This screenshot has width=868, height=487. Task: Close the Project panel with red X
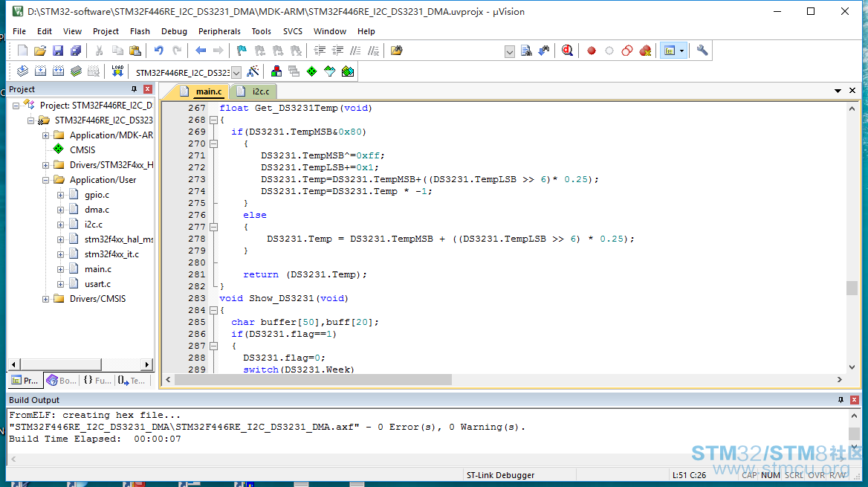coord(147,89)
